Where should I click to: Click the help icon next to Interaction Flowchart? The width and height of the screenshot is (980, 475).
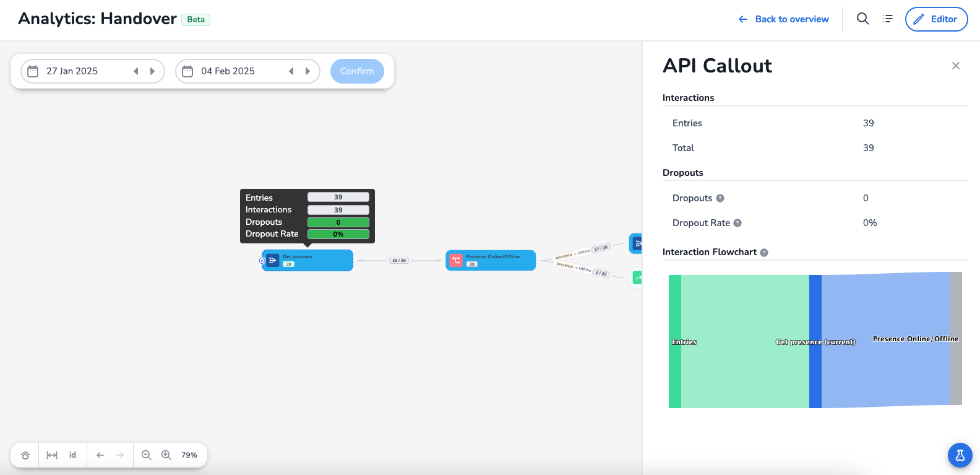[x=764, y=253]
